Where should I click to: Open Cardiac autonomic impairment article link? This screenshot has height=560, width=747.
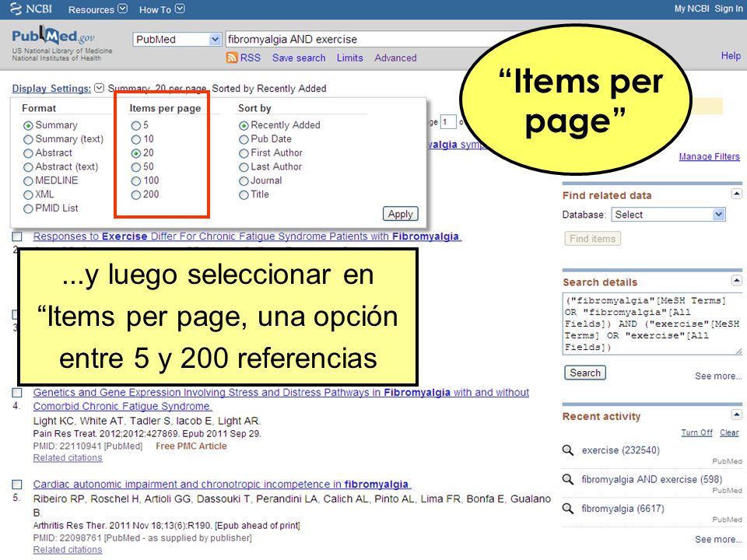222,485
